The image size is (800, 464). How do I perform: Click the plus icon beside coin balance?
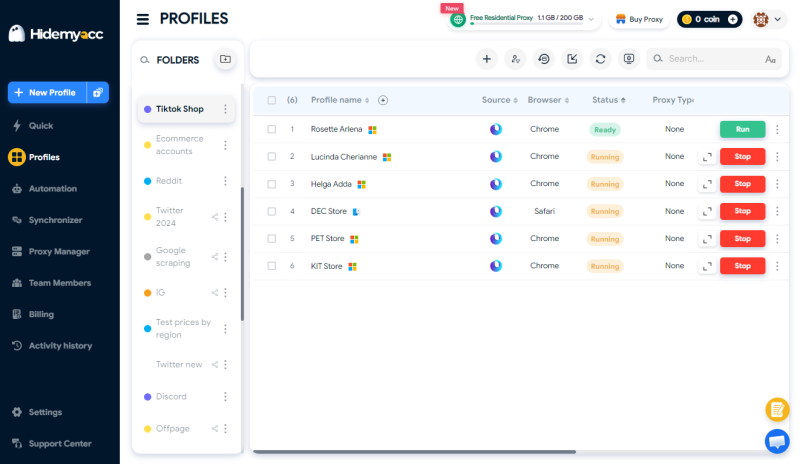pos(733,19)
